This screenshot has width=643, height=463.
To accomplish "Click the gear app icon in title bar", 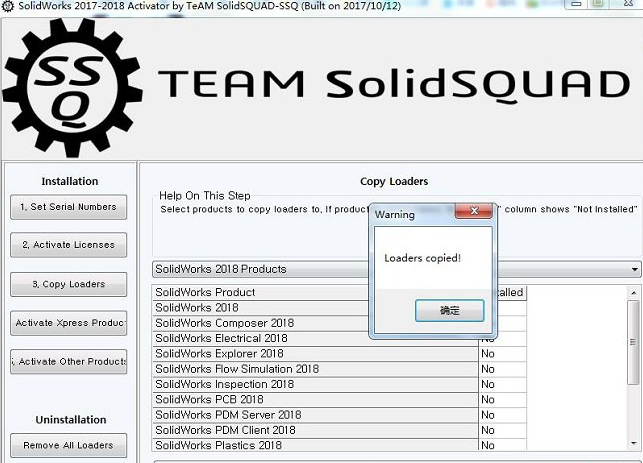I will (x=7, y=6).
